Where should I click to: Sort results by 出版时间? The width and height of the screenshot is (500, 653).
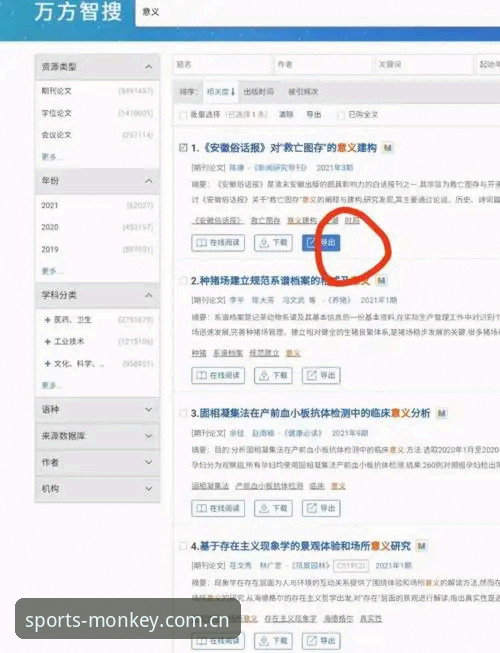coord(259,92)
